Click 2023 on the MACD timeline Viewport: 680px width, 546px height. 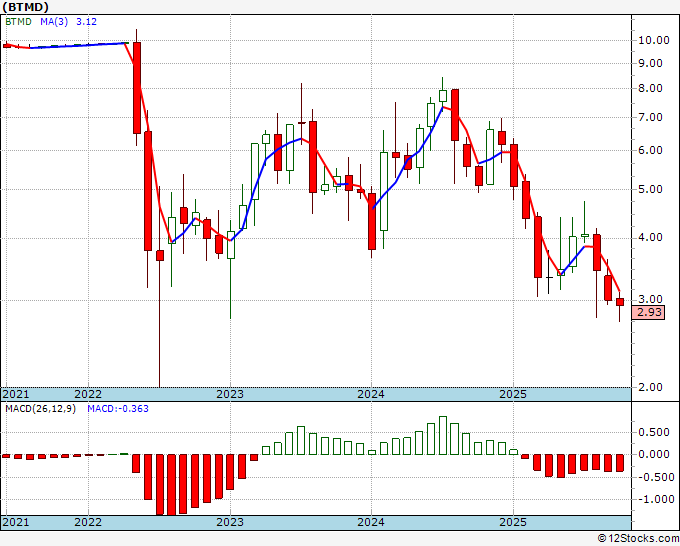click(230, 522)
